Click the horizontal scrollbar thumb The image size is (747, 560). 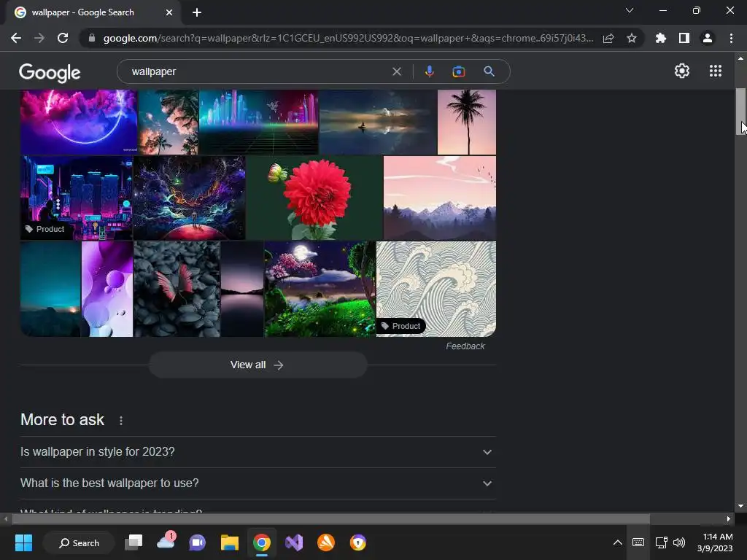coord(330,518)
